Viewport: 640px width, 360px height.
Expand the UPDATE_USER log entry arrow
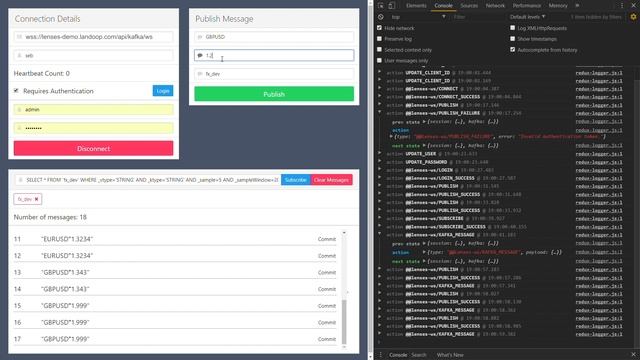point(380,153)
